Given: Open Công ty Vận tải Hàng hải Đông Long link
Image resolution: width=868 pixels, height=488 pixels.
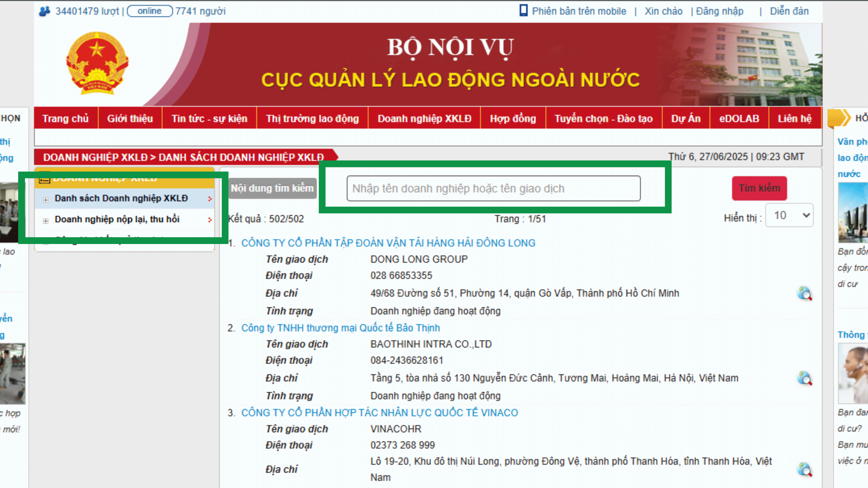Looking at the screenshot, I should (388, 243).
